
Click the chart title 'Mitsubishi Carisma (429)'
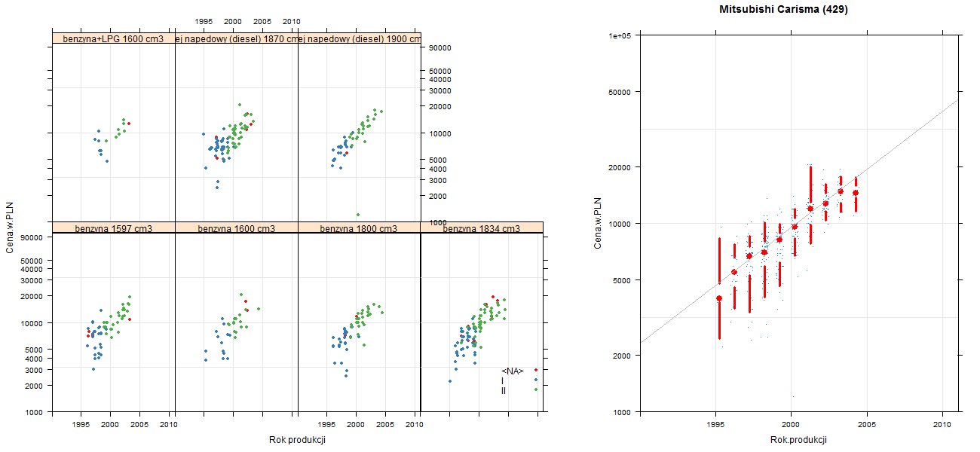(784, 10)
